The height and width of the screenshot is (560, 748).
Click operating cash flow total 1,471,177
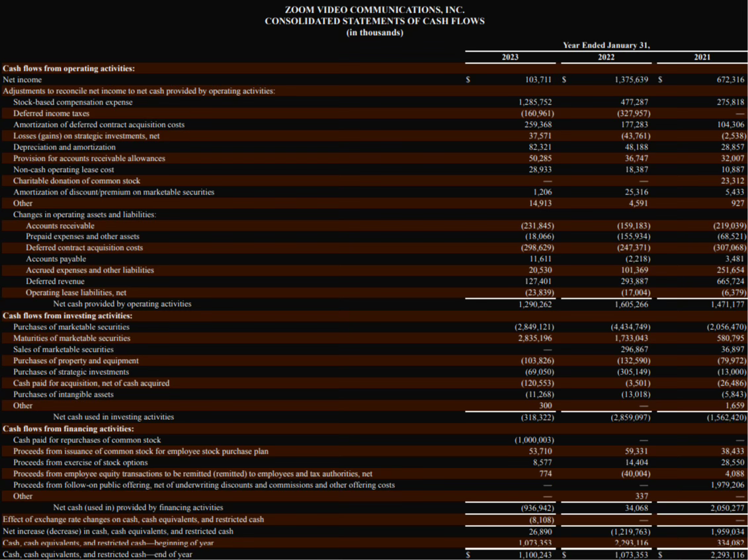727,303
